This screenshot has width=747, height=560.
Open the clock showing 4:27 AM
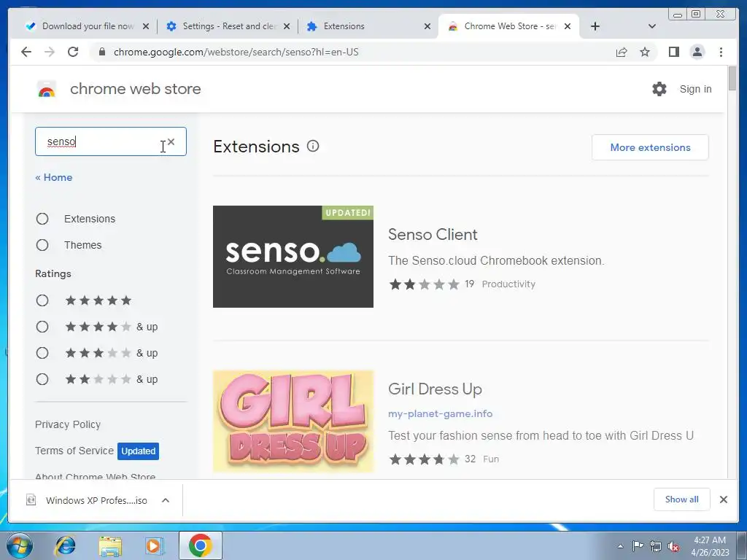pyautogui.click(x=710, y=546)
